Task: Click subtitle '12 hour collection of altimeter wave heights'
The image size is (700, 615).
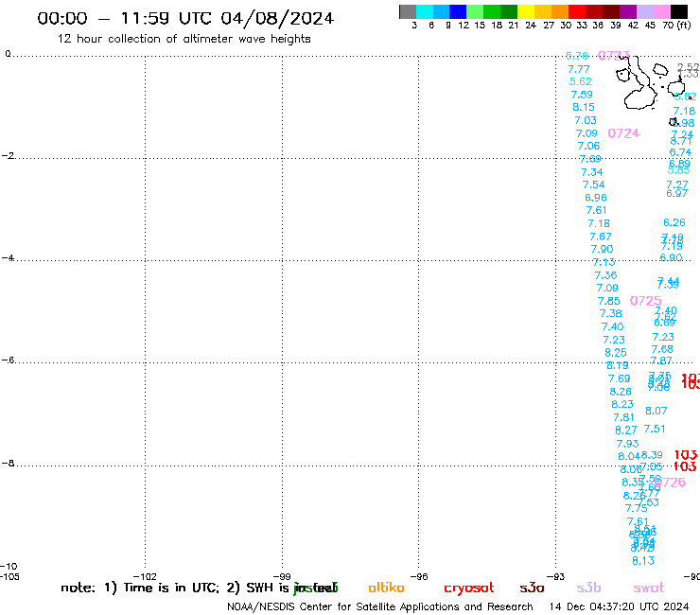Action: point(184,39)
